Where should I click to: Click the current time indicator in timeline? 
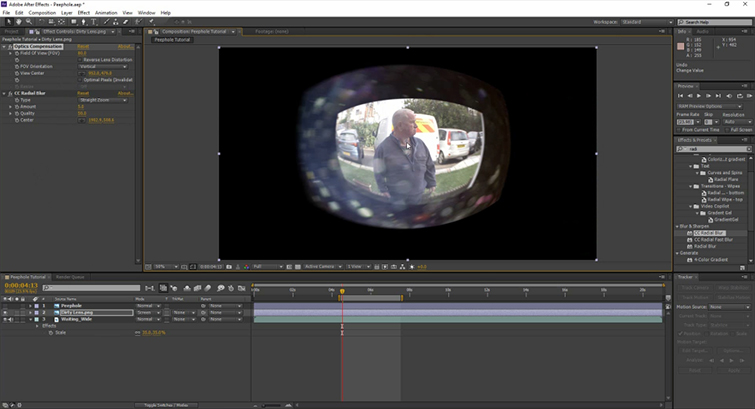[x=342, y=291]
